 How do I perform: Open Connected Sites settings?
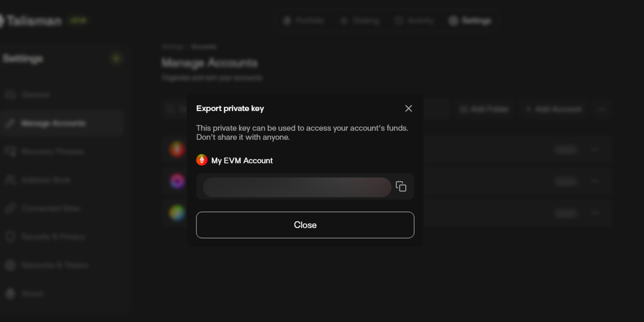50,208
